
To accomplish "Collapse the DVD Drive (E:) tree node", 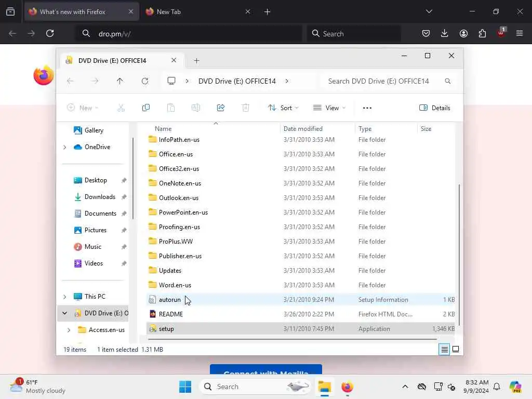I will tap(64, 313).
